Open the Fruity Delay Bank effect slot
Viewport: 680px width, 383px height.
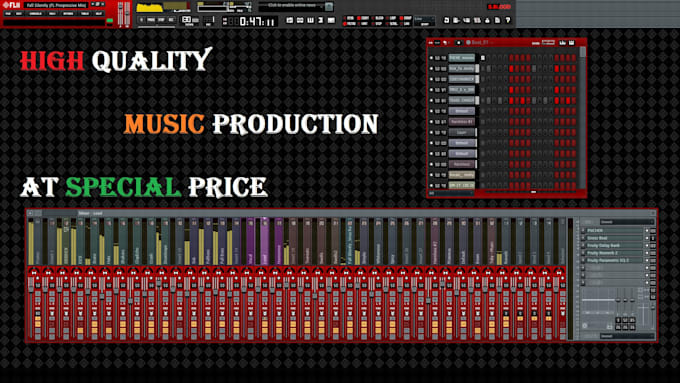(x=614, y=246)
